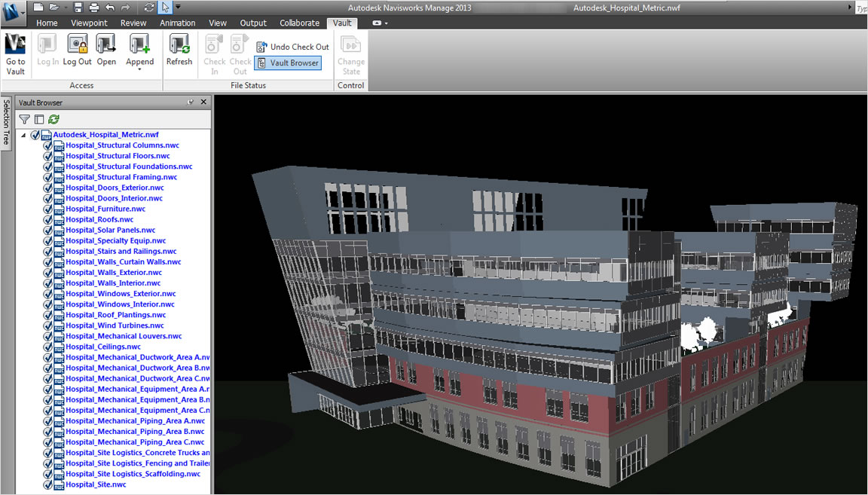Screen dimensions: 868x495
Task: Close the Vault Browser panel
Action: point(203,102)
